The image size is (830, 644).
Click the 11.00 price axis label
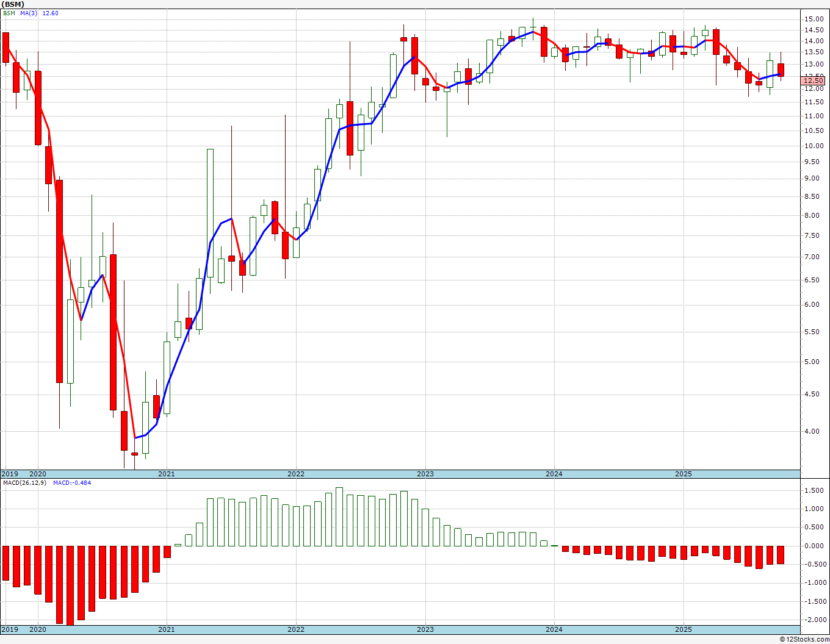click(x=814, y=116)
